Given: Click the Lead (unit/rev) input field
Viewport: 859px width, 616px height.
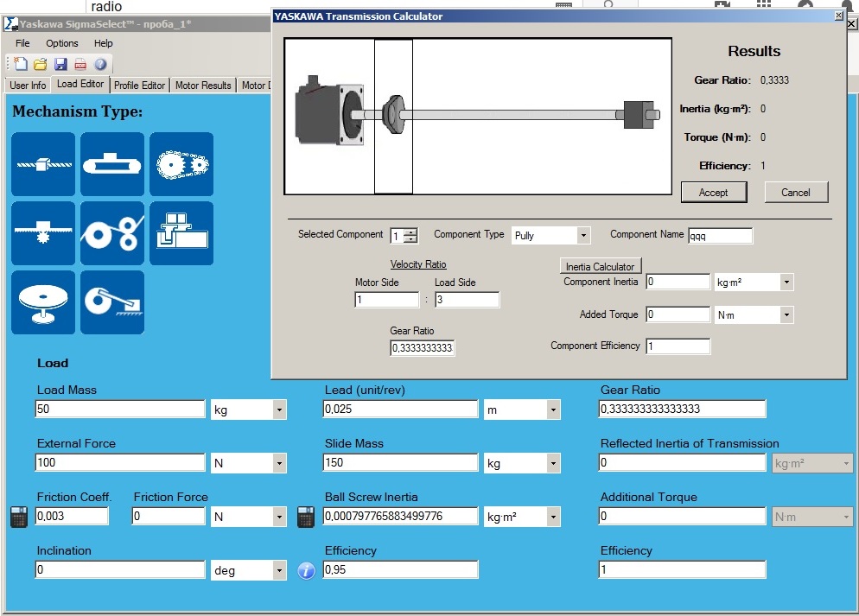Looking at the screenshot, I should click(x=400, y=409).
